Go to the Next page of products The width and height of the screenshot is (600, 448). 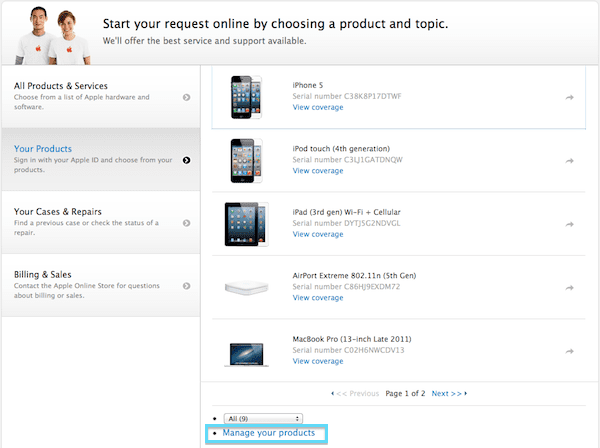pos(449,394)
